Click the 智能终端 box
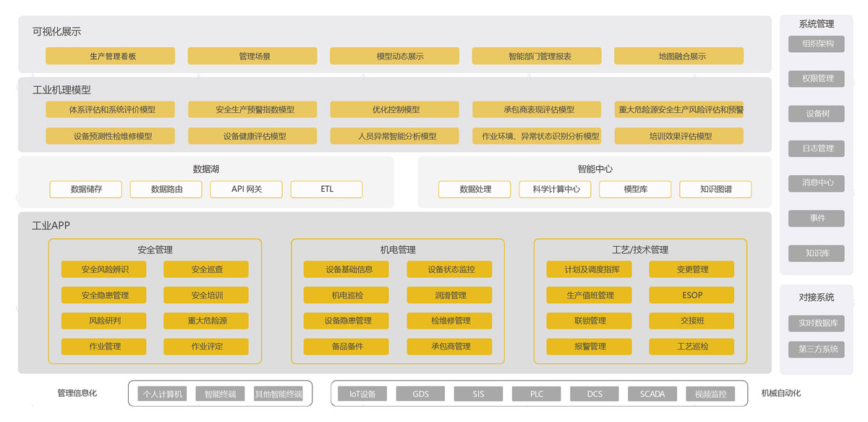This screenshot has width=868, height=422. pyautogui.click(x=220, y=394)
